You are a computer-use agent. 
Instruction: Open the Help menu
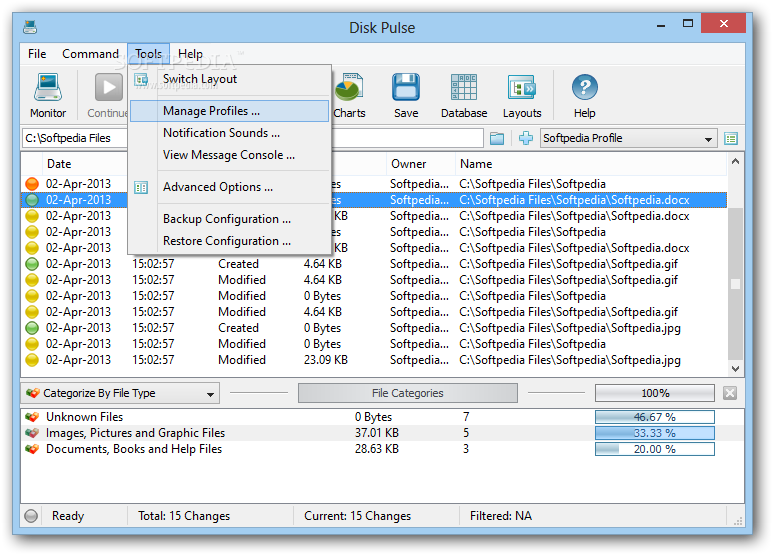(x=190, y=54)
